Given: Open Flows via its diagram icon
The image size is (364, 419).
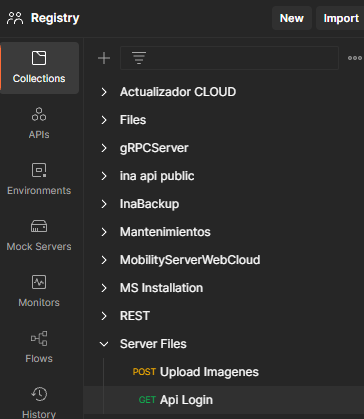Looking at the screenshot, I should (x=39, y=338).
